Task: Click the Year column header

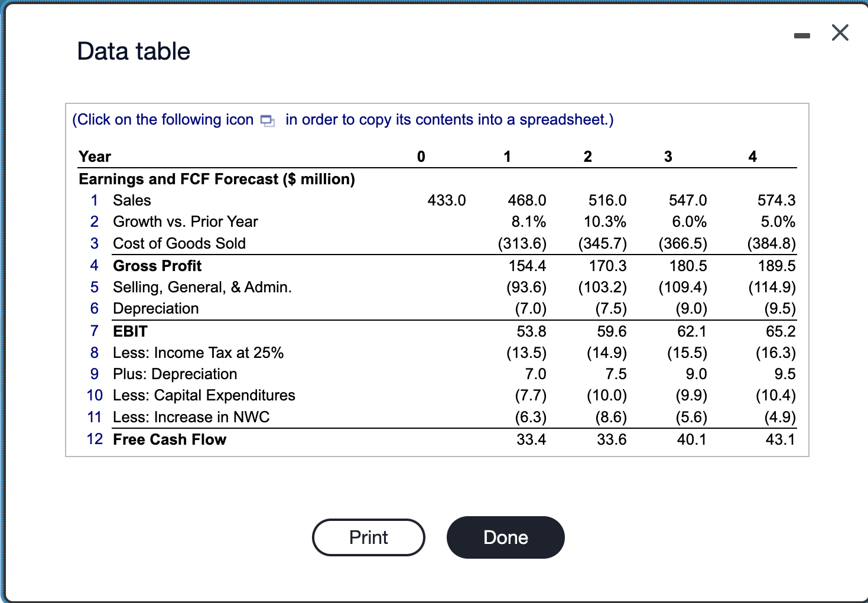Action: click(95, 157)
